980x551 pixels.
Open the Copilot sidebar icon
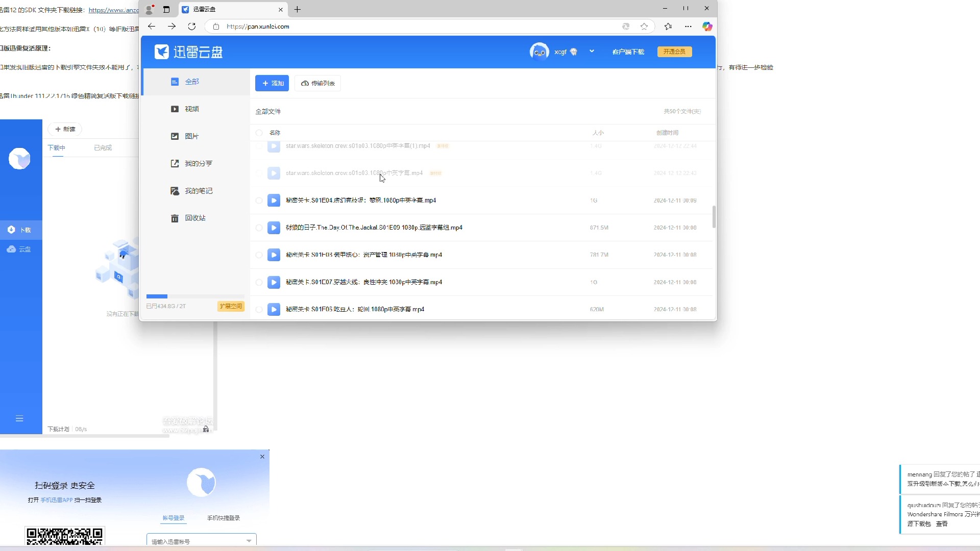tap(707, 27)
